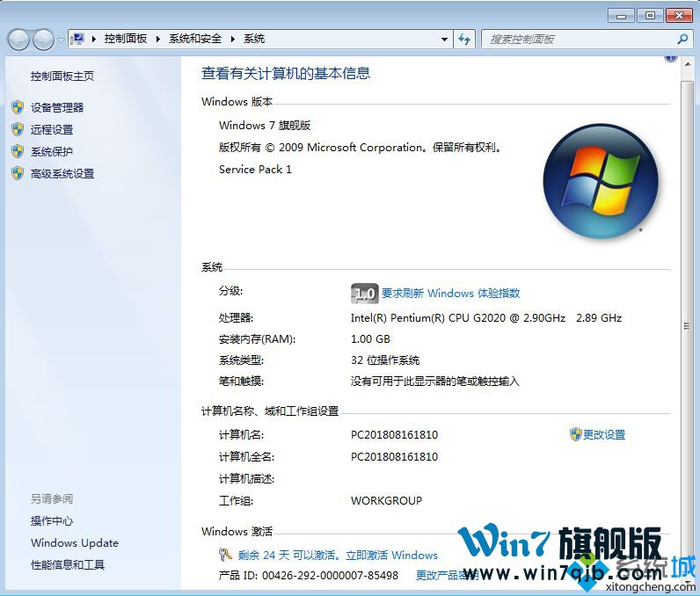Open 远程设置 in sidebar
Viewport: 700px width, 596px height.
(52, 130)
